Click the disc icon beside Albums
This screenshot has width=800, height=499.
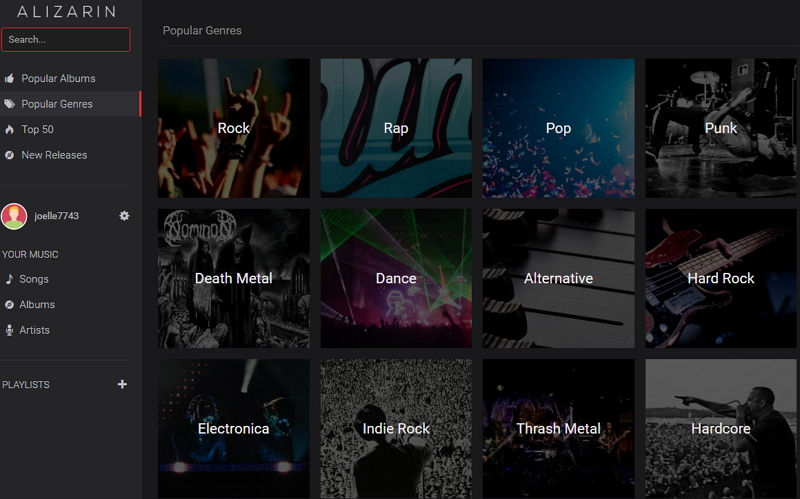(x=9, y=305)
